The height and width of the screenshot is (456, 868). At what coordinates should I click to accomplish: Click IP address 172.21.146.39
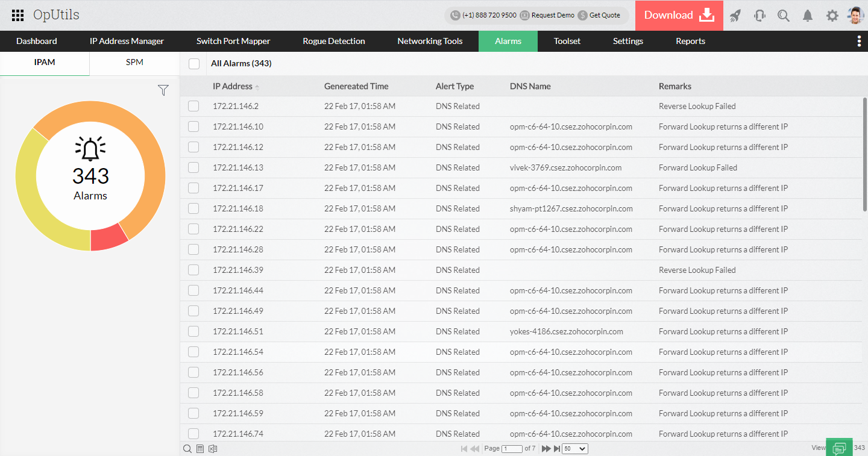coord(238,270)
